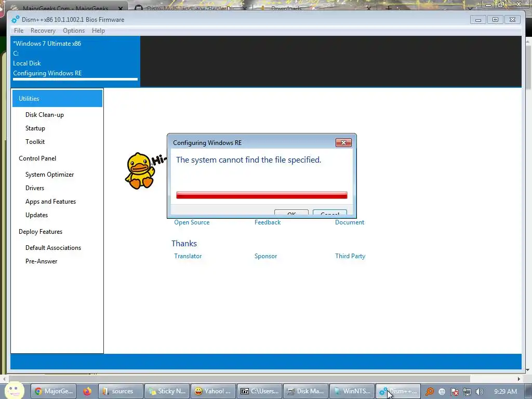This screenshot has height=399, width=532.
Task: Click the Translator link
Action: tap(188, 256)
